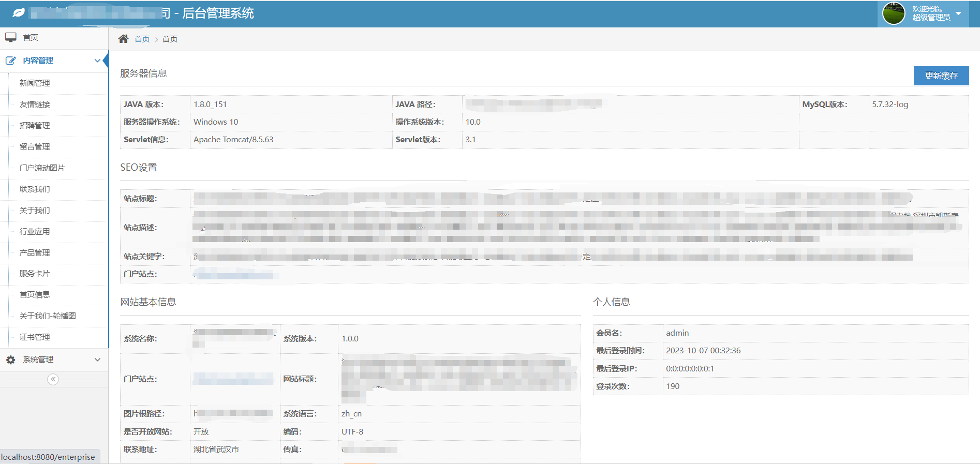The image size is (980, 464).
Task: Open 首页信息 in the sidebar
Action: click(x=35, y=294)
